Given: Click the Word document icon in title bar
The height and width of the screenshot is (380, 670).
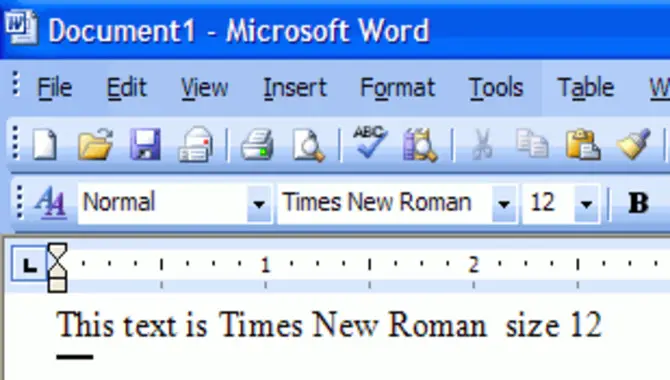Looking at the screenshot, I should (21, 27).
